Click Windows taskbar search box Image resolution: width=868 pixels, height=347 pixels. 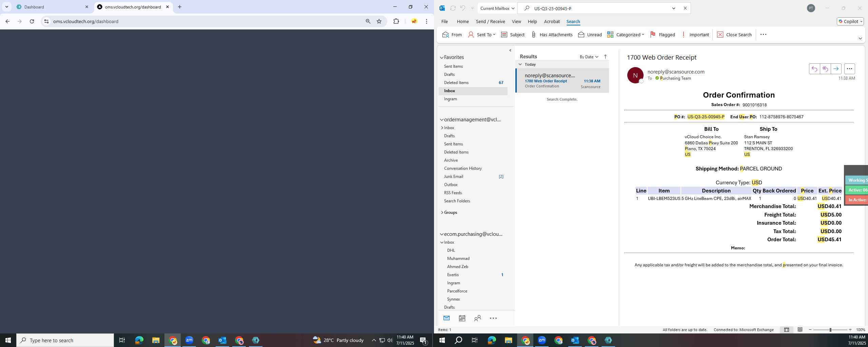(65, 340)
